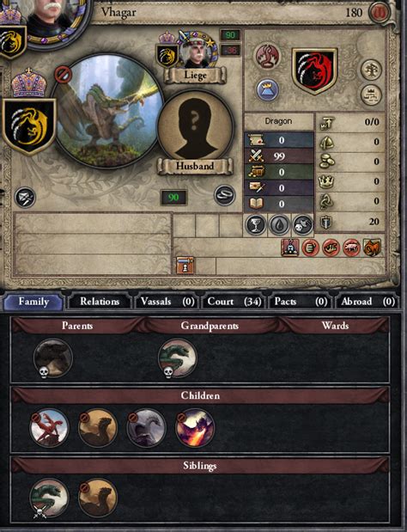Click the blue crown government icon

(267, 90)
